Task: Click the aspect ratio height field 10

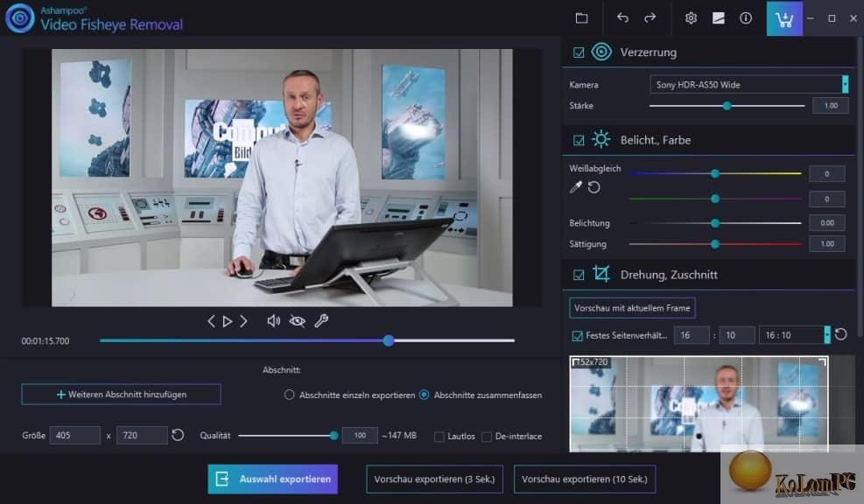Action: (x=737, y=335)
